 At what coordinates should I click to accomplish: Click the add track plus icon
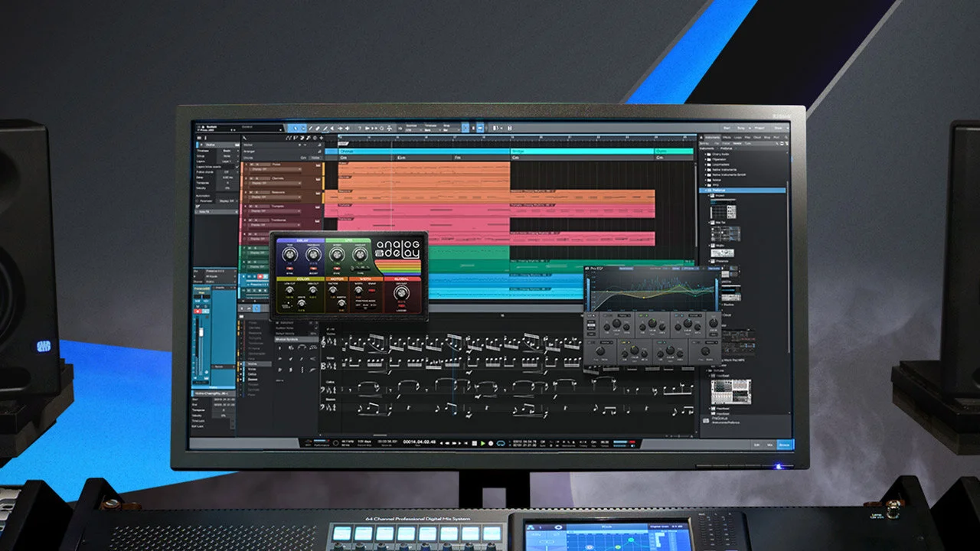[322, 138]
